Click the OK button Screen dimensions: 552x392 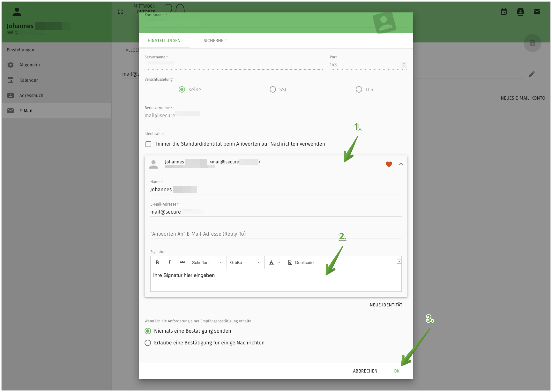[396, 371]
